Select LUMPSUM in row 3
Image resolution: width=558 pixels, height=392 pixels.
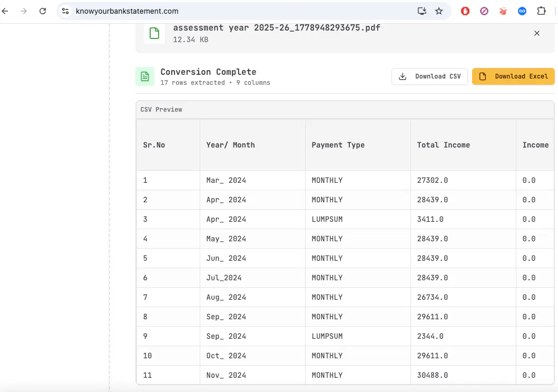[327, 219]
